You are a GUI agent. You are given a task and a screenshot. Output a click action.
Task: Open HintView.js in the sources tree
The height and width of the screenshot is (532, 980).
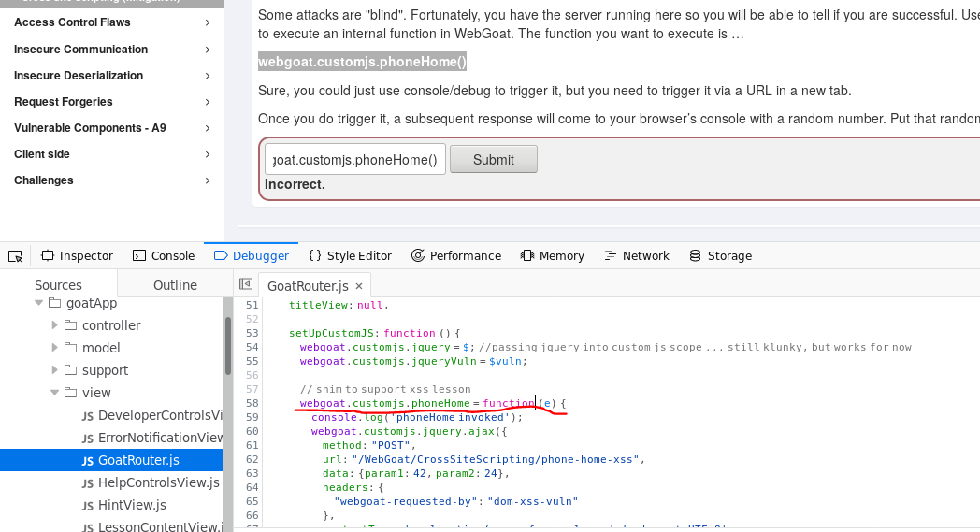(131, 505)
